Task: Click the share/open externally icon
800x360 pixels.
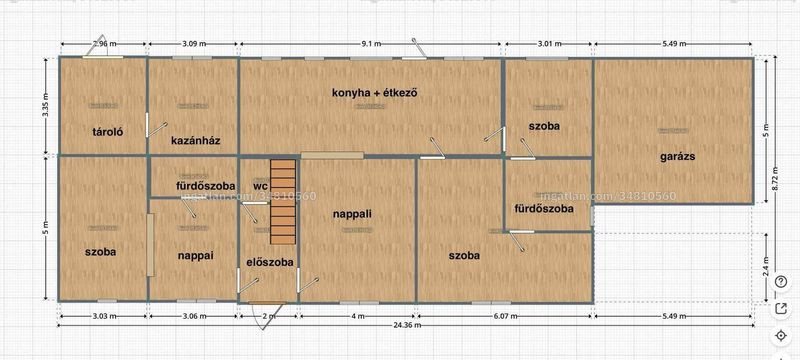Action: tap(781, 308)
